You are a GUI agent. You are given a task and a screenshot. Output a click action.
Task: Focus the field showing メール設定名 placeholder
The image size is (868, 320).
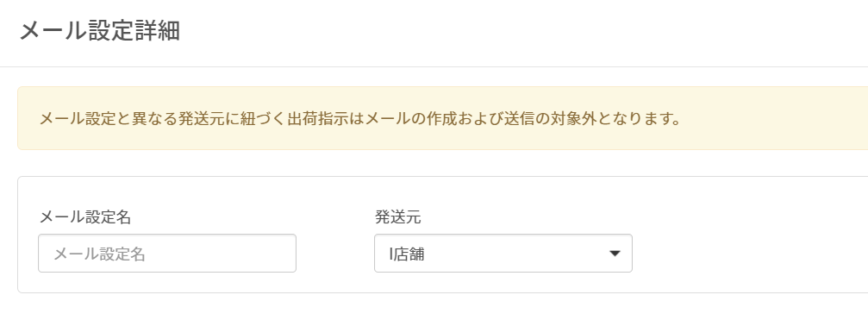point(167,253)
